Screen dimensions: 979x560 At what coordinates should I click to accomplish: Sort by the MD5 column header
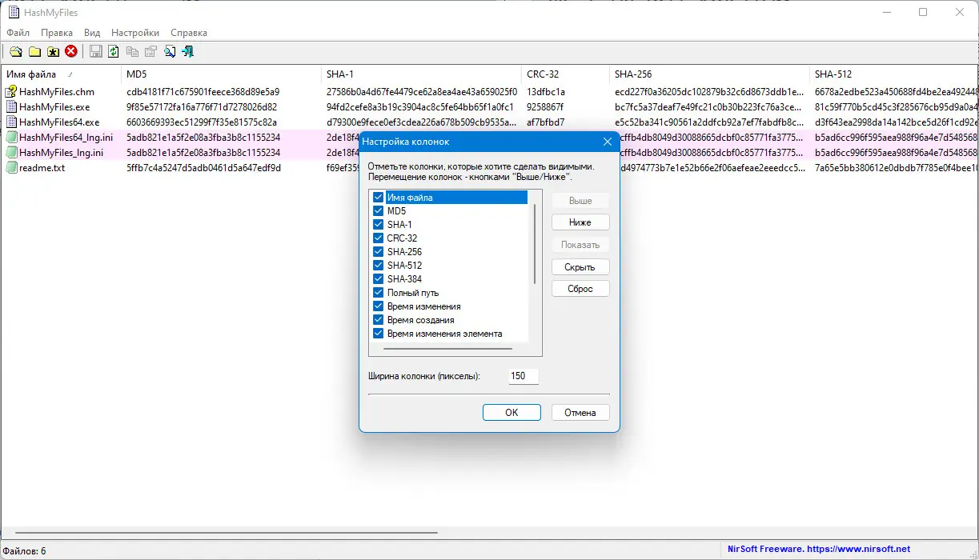pyautogui.click(x=222, y=74)
